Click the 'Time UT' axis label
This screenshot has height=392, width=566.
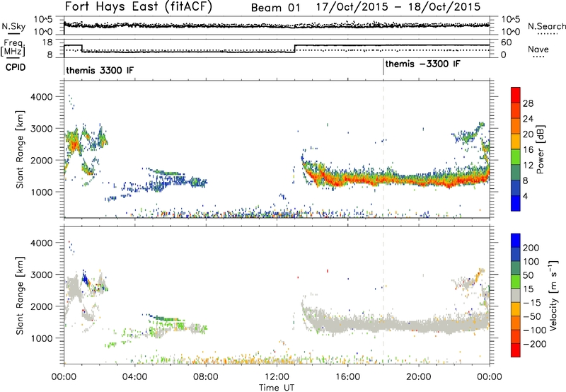pos(277,387)
